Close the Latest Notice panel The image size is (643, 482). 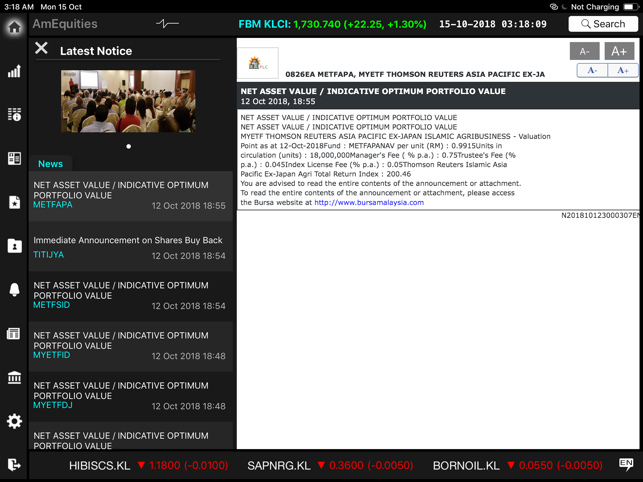coord(41,48)
